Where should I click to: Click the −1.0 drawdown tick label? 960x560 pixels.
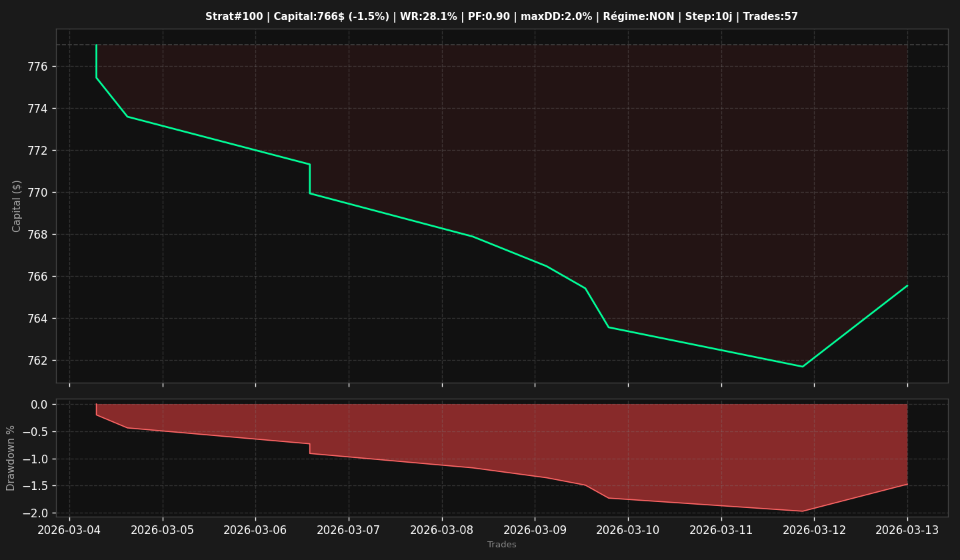pyautogui.click(x=35, y=459)
